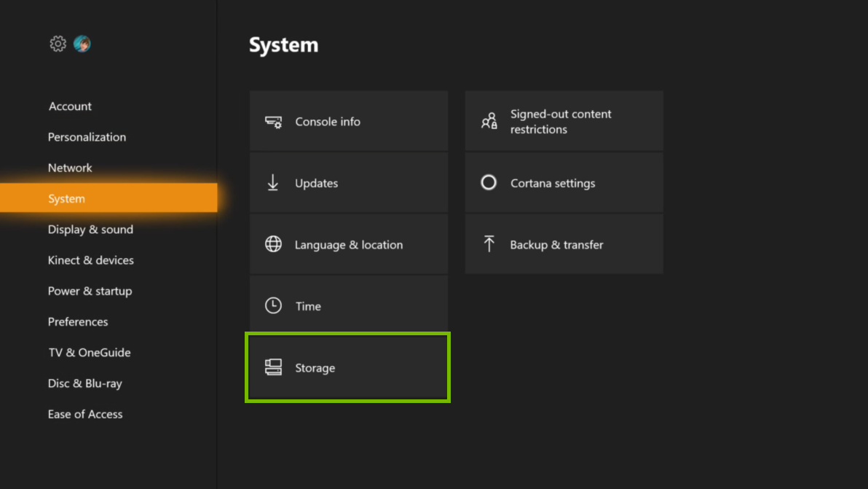Open Backup & transfer via upload icon
The image size is (868, 489).
488,244
